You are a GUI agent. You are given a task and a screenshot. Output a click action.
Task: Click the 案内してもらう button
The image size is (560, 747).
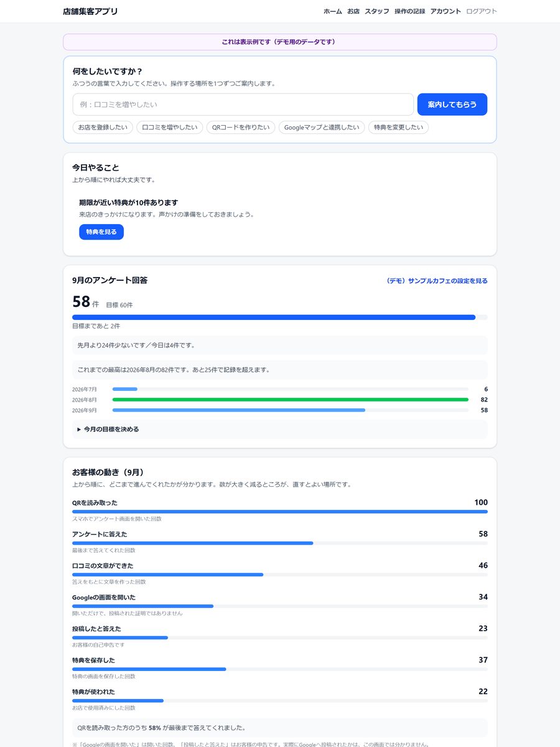tap(452, 105)
